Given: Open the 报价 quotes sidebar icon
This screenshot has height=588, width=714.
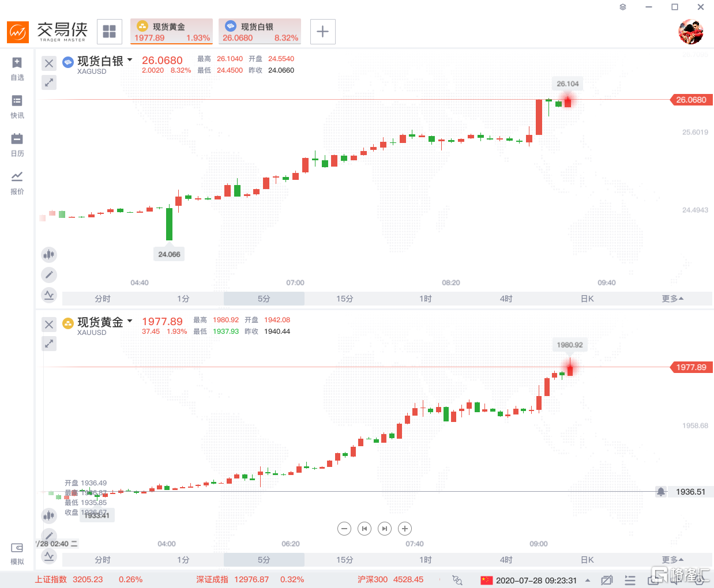Looking at the screenshot, I should (17, 182).
